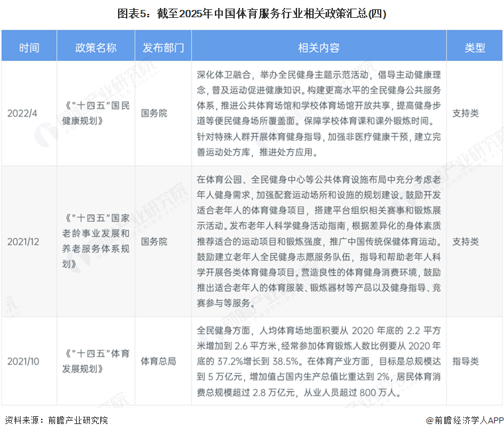Click the 2022/4 date cell
Viewport: 504px width, 434px height.
pyautogui.click(x=23, y=113)
